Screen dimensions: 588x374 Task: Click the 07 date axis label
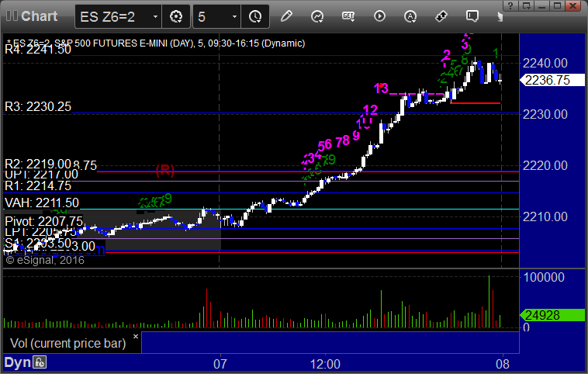click(x=220, y=364)
